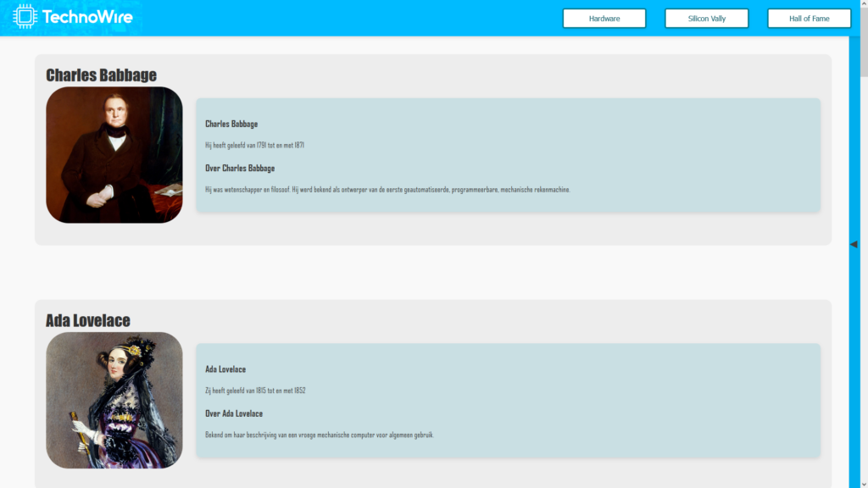Screen dimensions: 868x488
Task: Click the large Charles Babbage section heading
Action: pyautogui.click(x=101, y=75)
